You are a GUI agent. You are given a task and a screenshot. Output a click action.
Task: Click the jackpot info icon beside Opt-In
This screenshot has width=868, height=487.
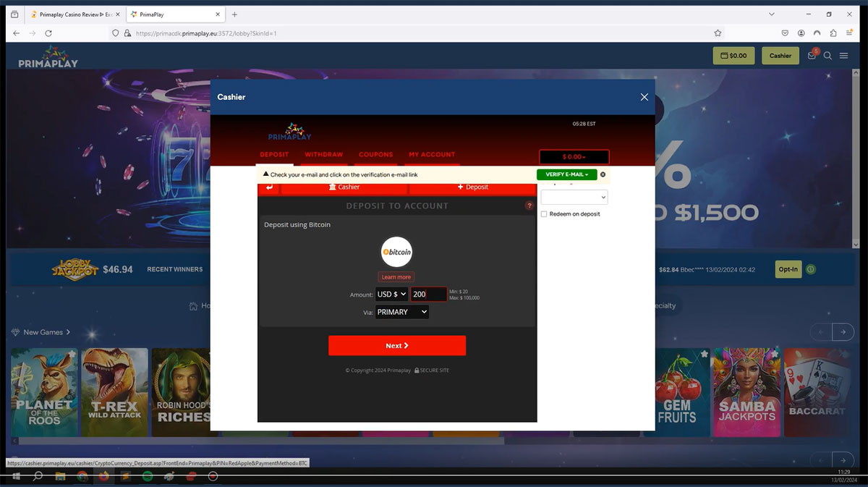coord(811,269)
